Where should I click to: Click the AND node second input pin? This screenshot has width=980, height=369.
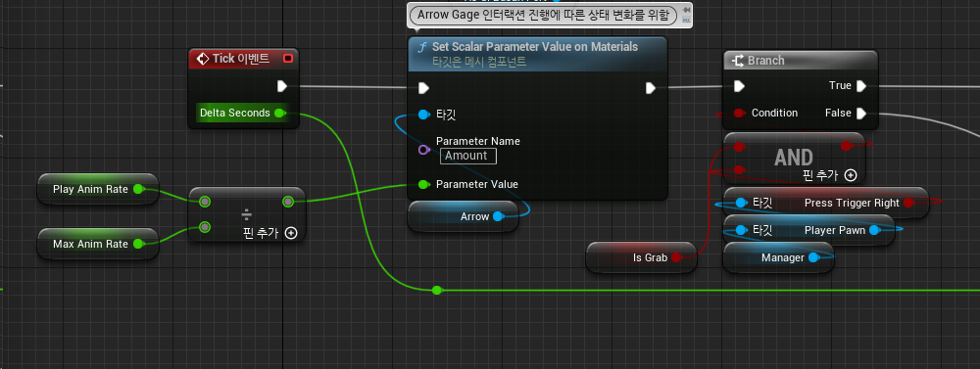739,170
